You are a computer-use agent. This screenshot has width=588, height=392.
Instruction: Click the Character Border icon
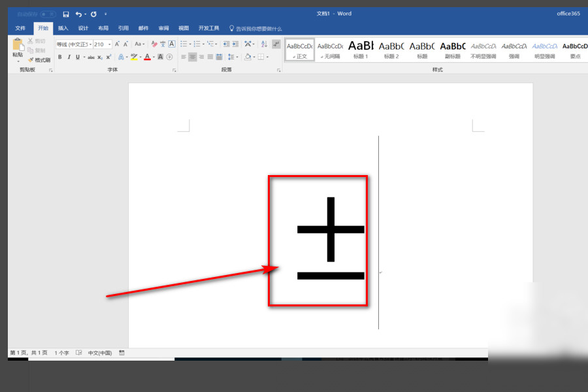[x=172, y=44]
